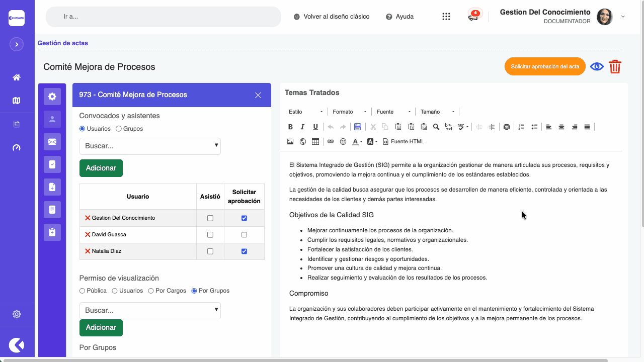Apply italic formatting
This screenshot has width=644, height=362.
(x=302, y=127)
